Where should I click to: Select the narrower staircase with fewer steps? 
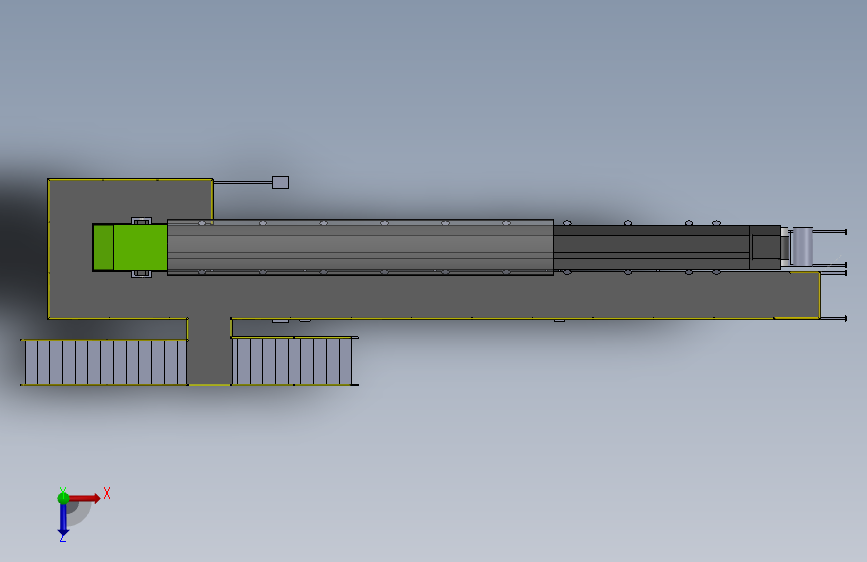pos(293,361)
